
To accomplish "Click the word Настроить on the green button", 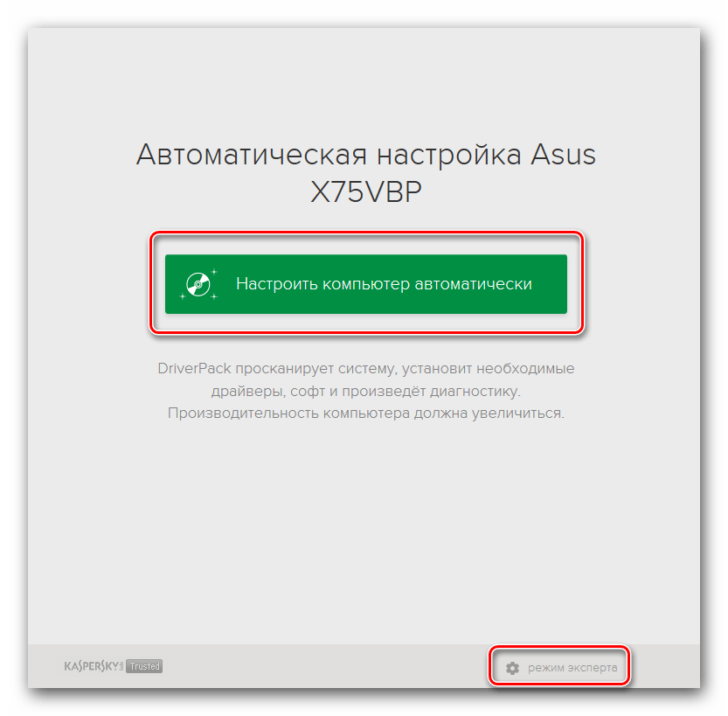I will (x=277, y=284).
